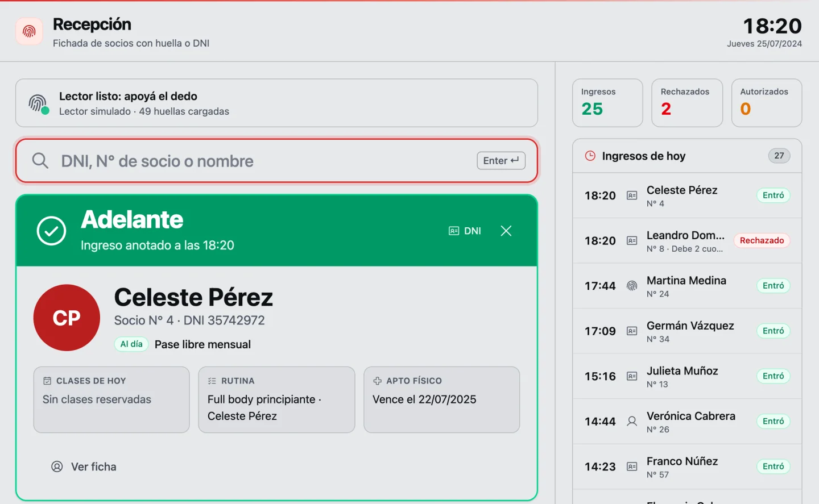Select Leandro Dom... rejected entry
The height and width of the screenshot is (504, 819).
click(x=687, y=241)
